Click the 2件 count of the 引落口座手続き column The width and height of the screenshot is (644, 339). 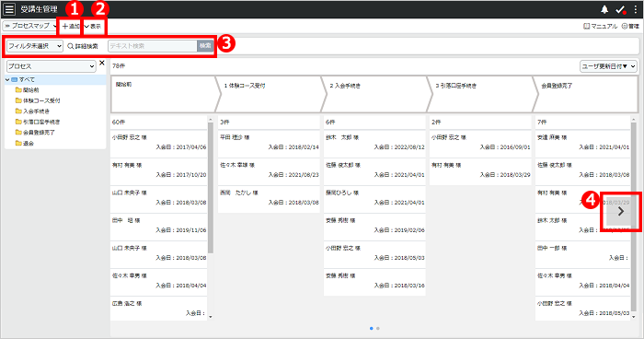click(436, 123)
